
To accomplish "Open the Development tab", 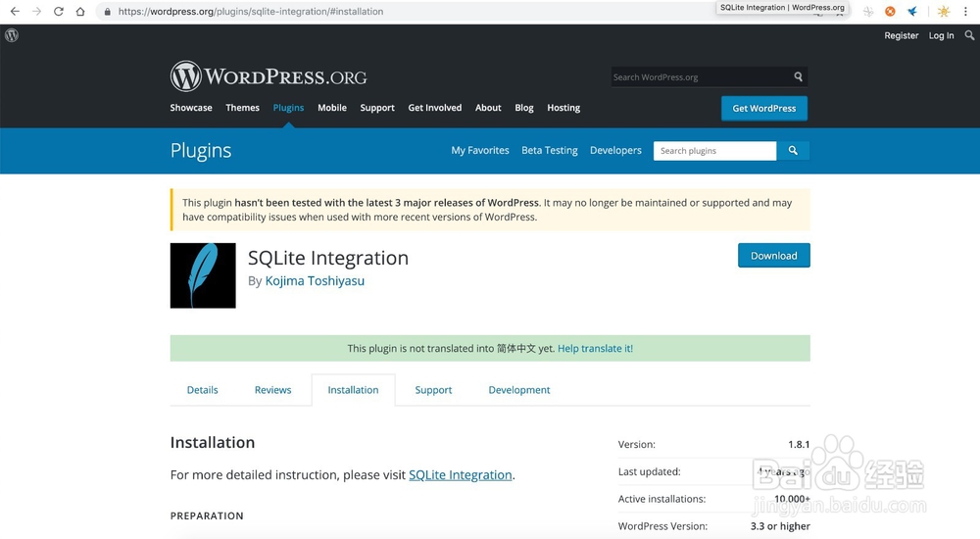I will (519, 390).
